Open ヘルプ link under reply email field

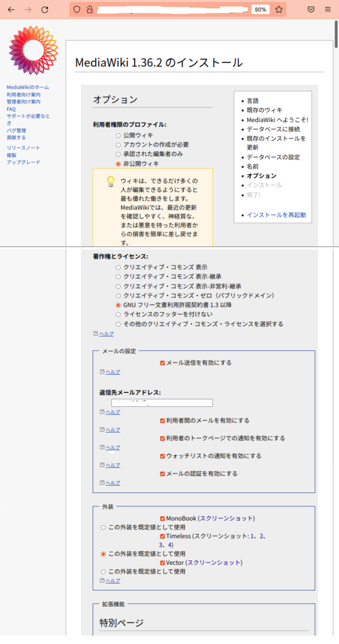113,412
